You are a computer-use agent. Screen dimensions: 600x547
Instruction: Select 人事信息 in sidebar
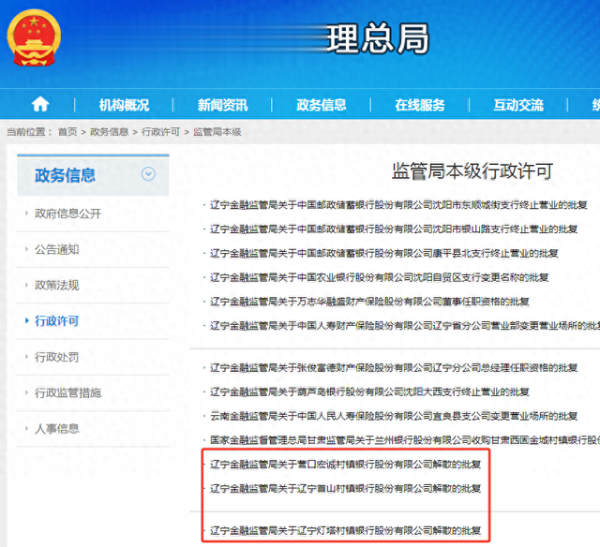tap(57, 428)
